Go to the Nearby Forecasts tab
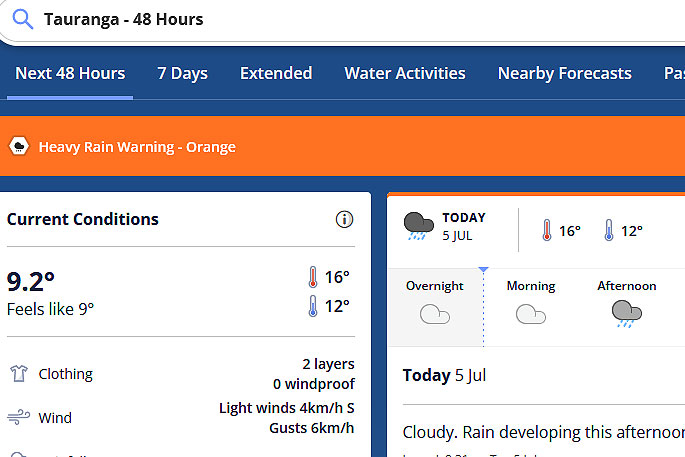Screen dimensions: 685x457 [x=565, y=73]
